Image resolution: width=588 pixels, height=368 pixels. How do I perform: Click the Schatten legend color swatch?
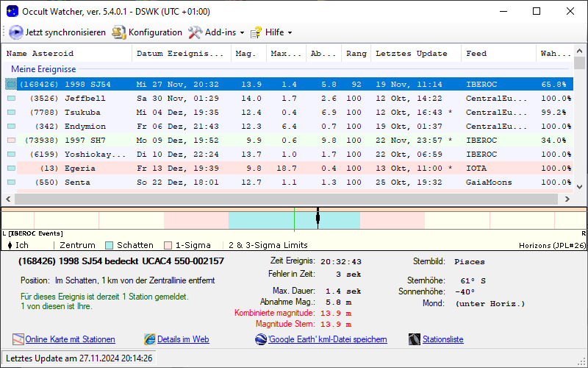coord(110,245)
